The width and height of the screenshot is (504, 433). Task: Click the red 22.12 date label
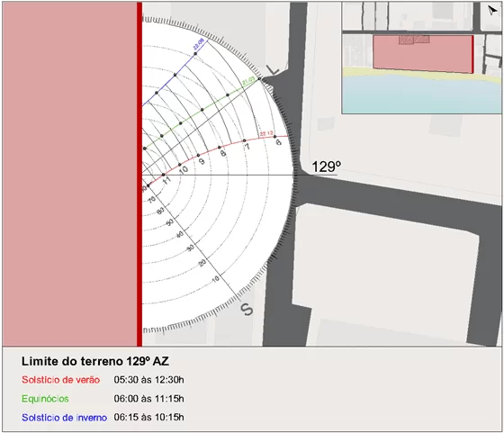(x=266, y=133)
